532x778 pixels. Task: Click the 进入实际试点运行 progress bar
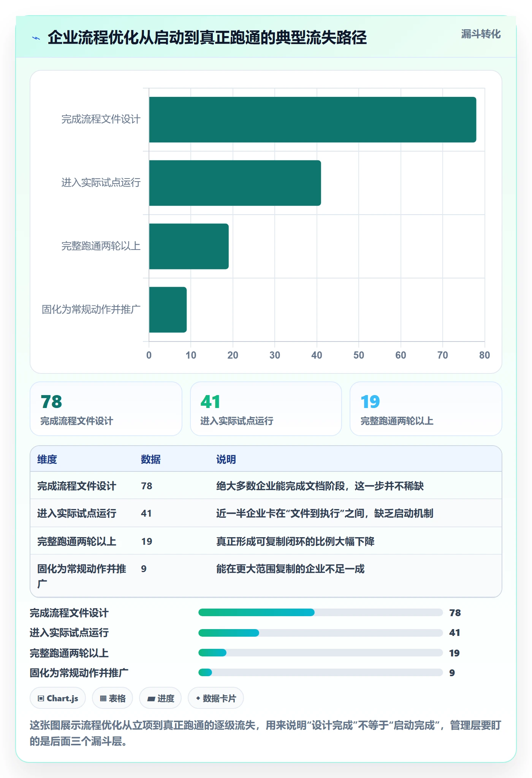(x=321, y=633)
